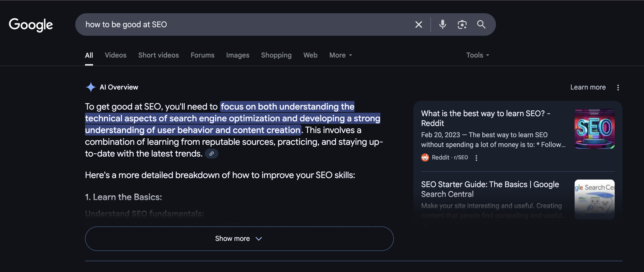644x272 pixels.
Task: Switch to the Images tab
Action: [238, 55]
